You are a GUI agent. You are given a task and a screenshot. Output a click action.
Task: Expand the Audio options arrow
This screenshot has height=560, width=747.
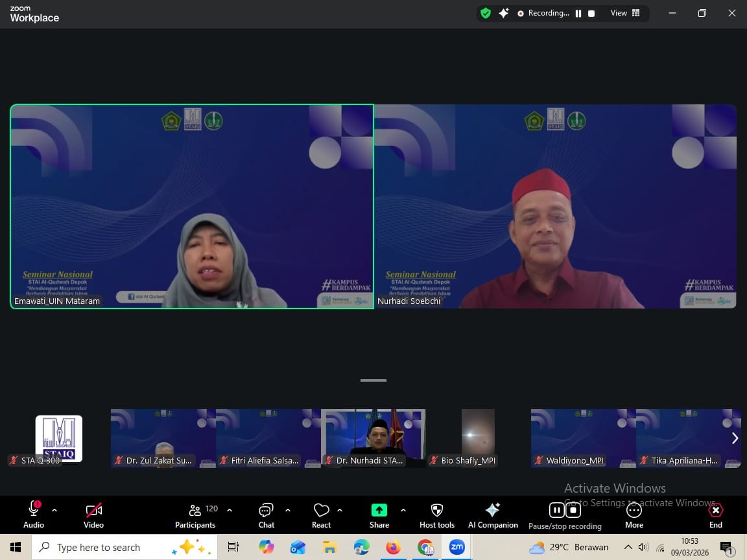click(x=54, y=510)
